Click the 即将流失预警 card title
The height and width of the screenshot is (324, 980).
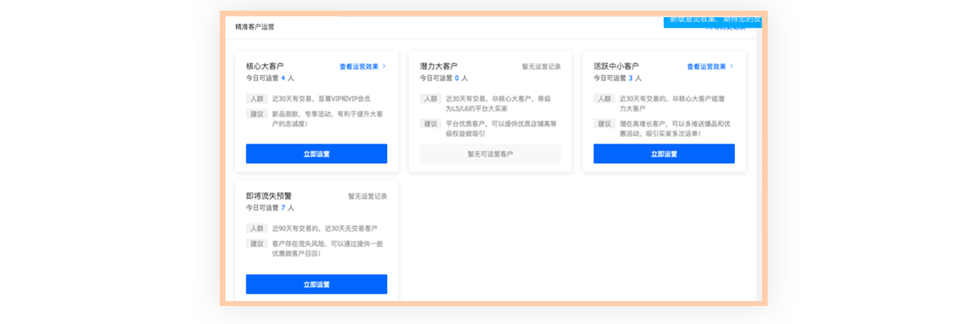[x=269, y=196]
